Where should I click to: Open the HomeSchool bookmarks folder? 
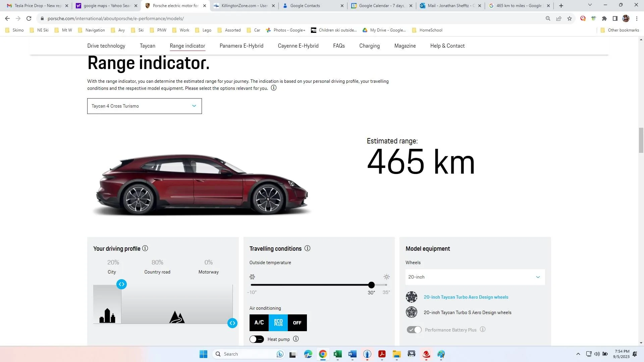427,30
